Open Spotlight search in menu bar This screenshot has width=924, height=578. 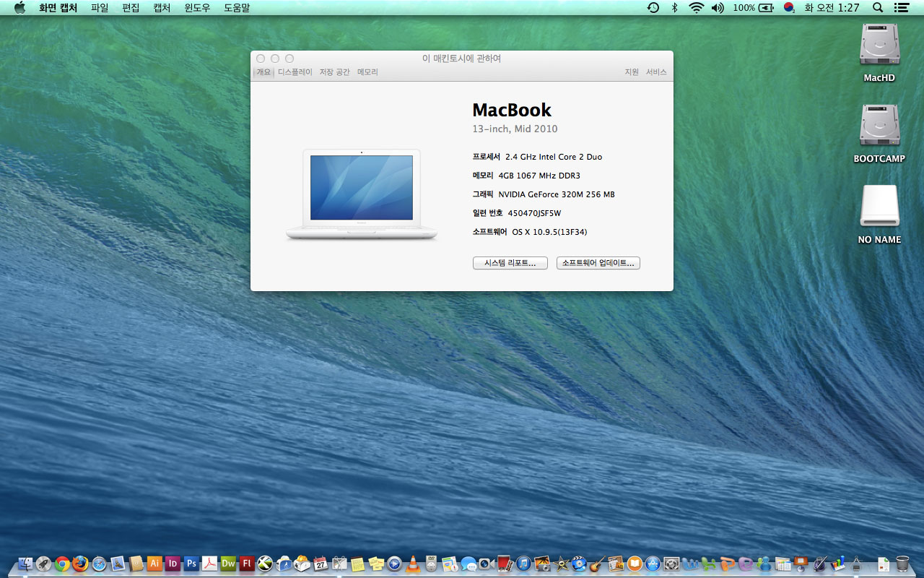(x=878, y=7)
